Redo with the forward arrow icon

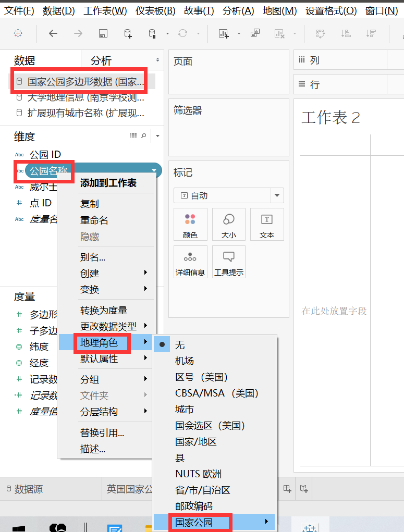point(78,33)
